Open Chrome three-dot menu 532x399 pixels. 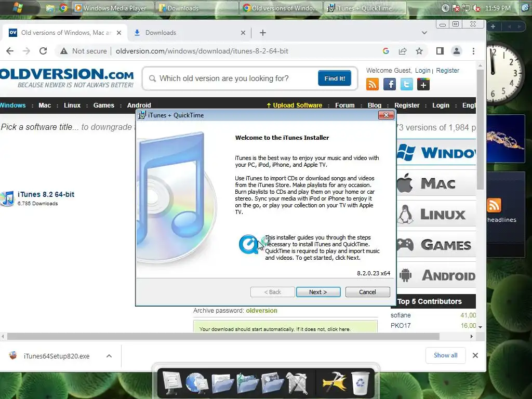pos(473,51)
